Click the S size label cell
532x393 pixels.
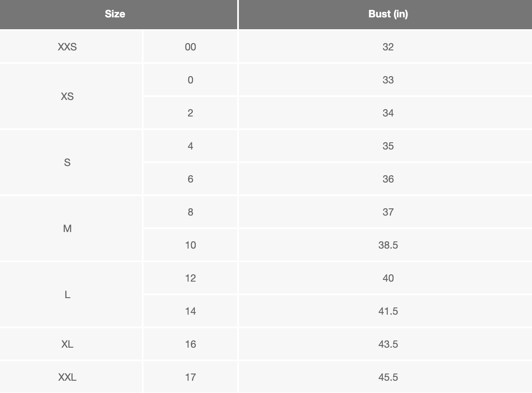pyautogui.click(x=67, y=163)
